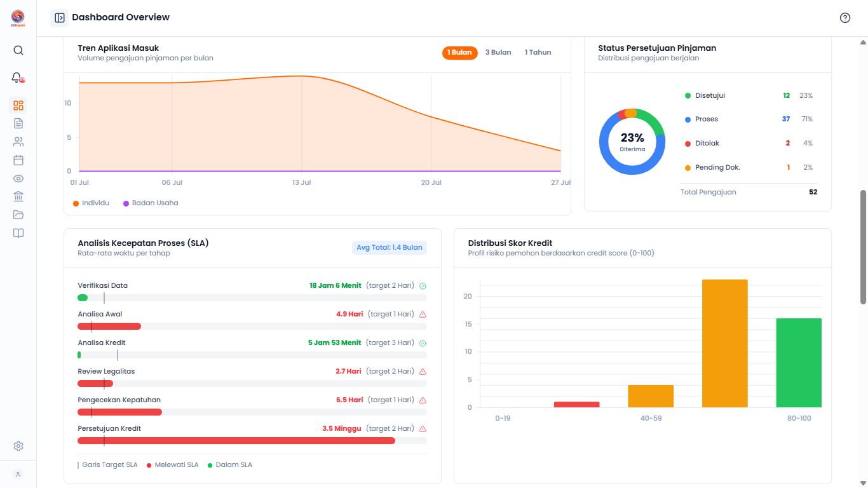Open the users group icon in sidebar
The height and width of the screenshot is (488, 868).
pyautogui.click(x=18, y=142)
